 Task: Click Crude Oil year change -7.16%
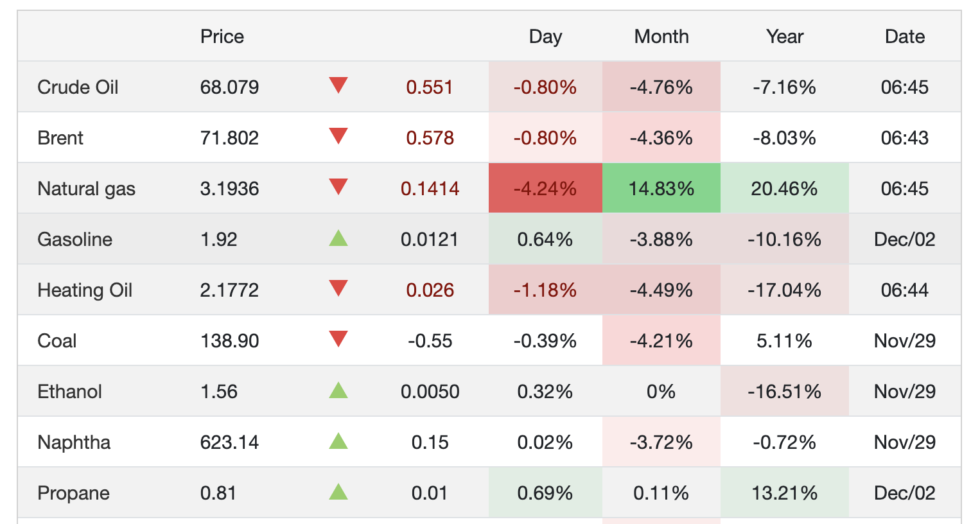coord(785,87)
